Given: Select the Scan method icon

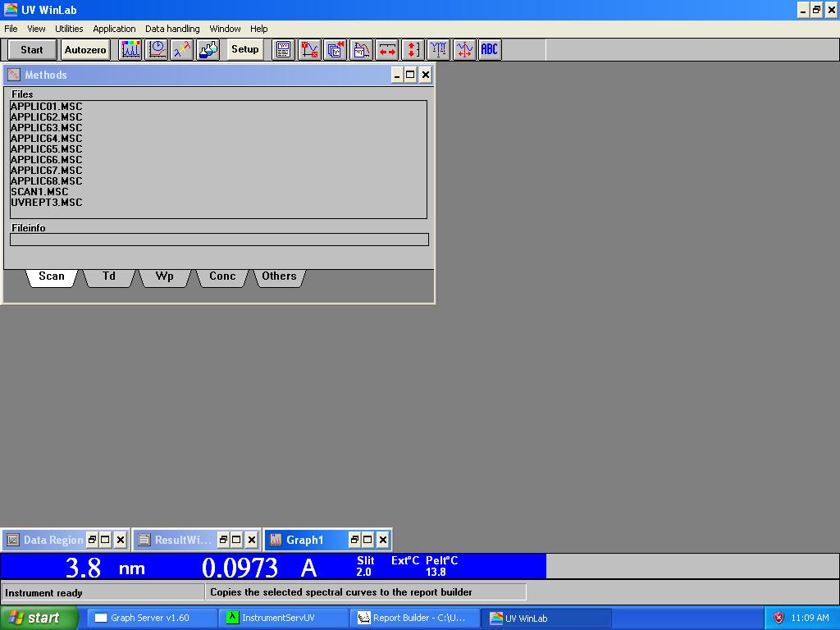Looking at the screenshot, I should tap(130, 49).
